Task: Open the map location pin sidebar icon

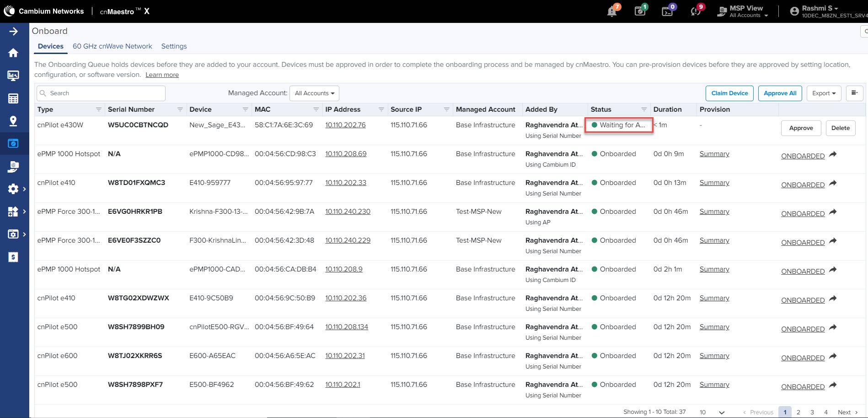Action: click(13, 121)
